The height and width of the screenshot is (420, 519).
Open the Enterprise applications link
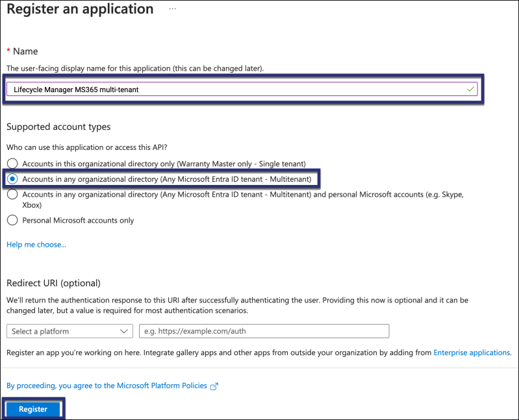472,352
